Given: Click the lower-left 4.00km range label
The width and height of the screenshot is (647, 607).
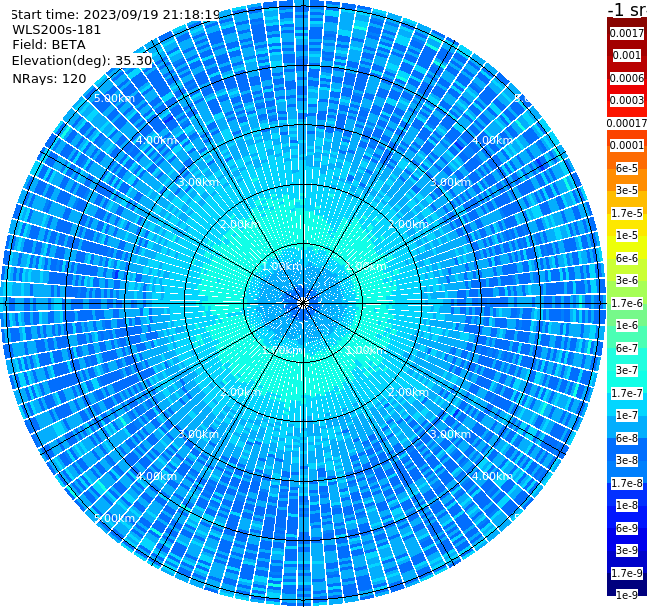Looking at the screenshot, I should (x=156, y=476).
